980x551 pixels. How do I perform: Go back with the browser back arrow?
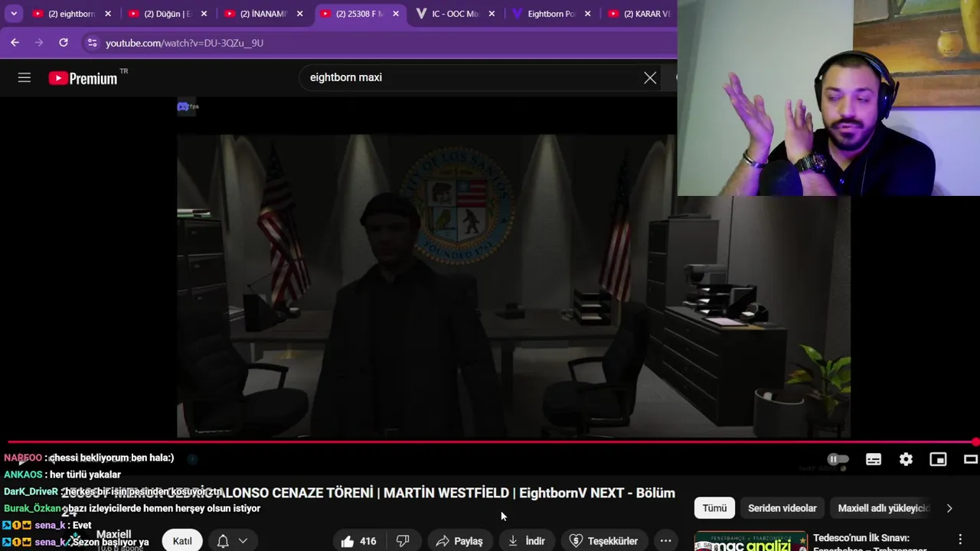click(15, 43)
